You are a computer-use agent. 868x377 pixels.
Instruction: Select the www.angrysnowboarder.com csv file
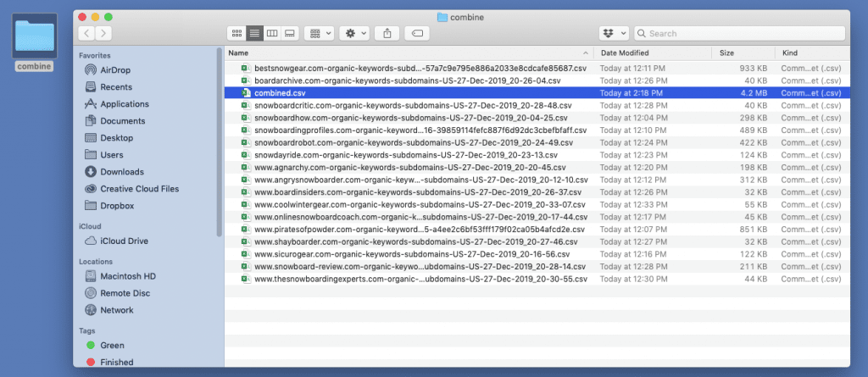[x=537, y=180]
